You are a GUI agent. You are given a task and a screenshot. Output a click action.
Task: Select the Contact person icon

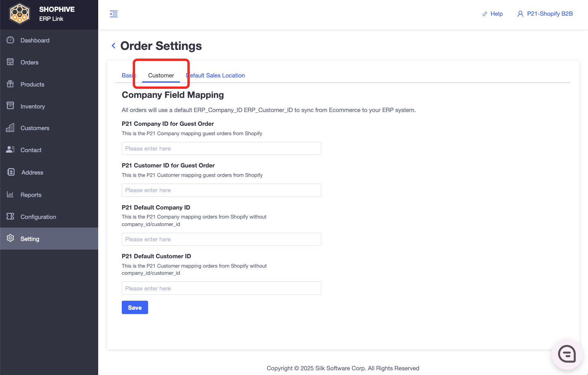point(11,150)
